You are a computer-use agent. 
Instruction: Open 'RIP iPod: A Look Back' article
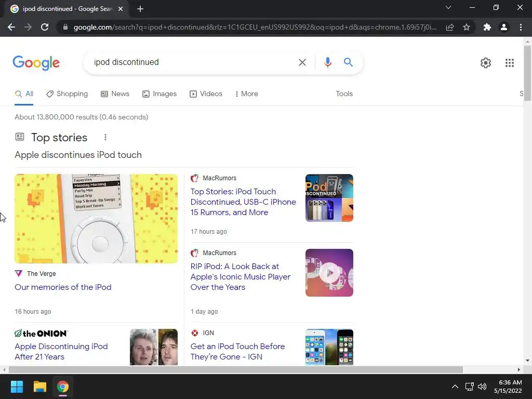241,277
